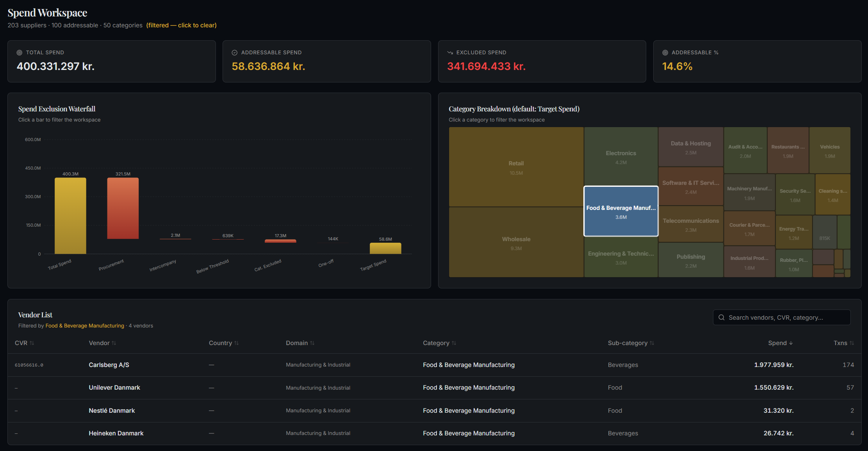The height and width of the screenshot is (451, 868).
Task: Sort by Domain column arrows icon
Action: pyautogui.click(x=312, y=343)
